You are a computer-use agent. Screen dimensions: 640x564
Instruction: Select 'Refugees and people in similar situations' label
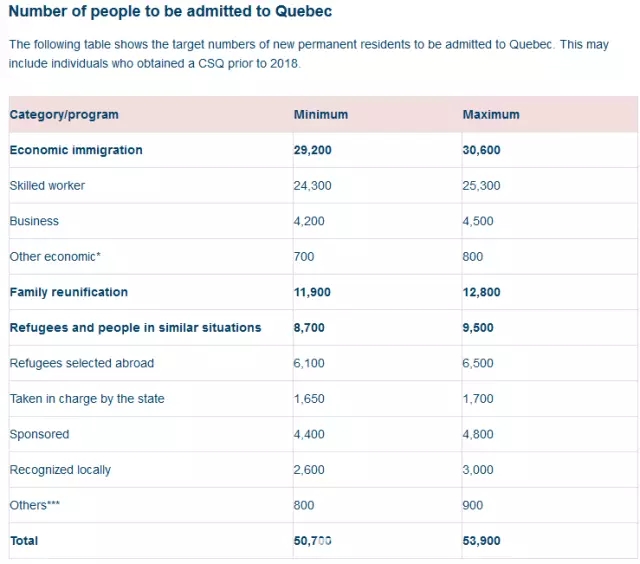coord(135,328)
